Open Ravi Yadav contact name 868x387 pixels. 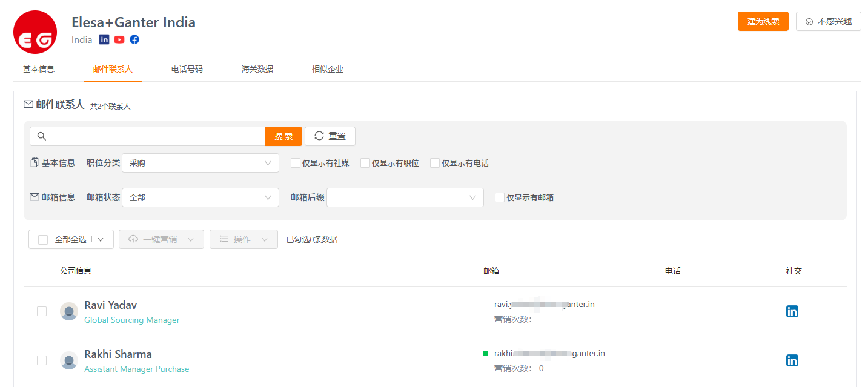pos(111,305)
